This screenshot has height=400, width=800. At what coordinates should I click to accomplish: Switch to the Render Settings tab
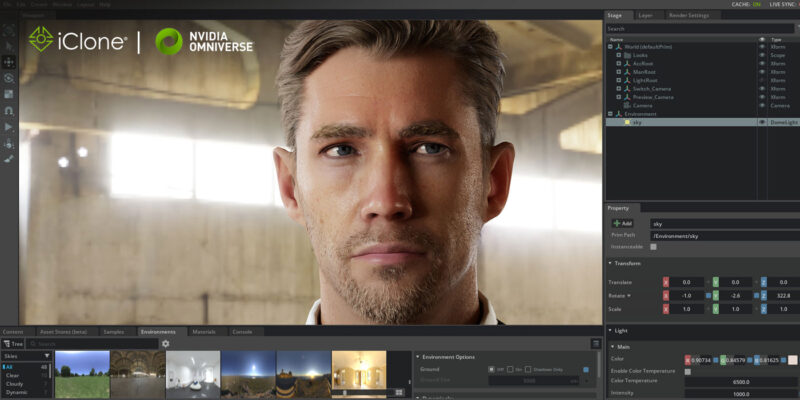[x=689, y=15]
